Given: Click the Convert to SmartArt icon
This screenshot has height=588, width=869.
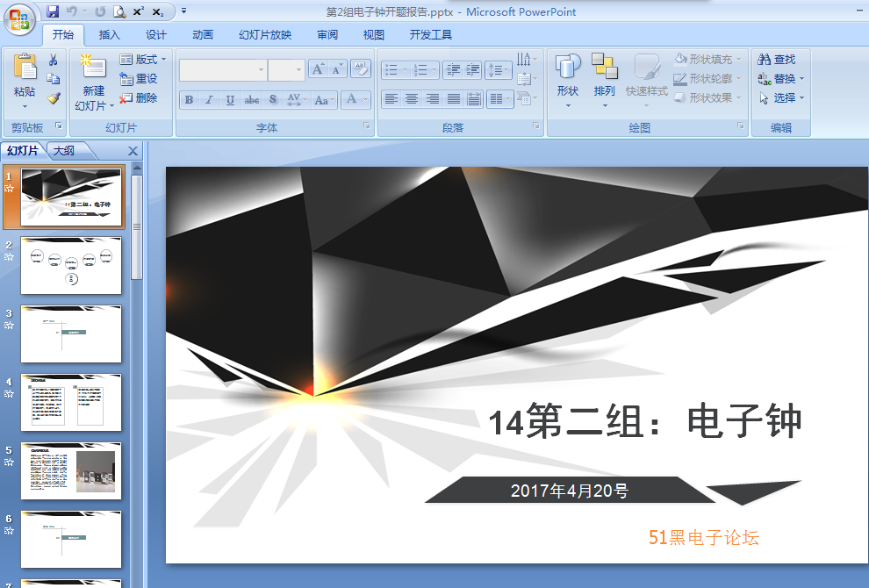Looking at the screenshot, I should (x=527, y=98).
